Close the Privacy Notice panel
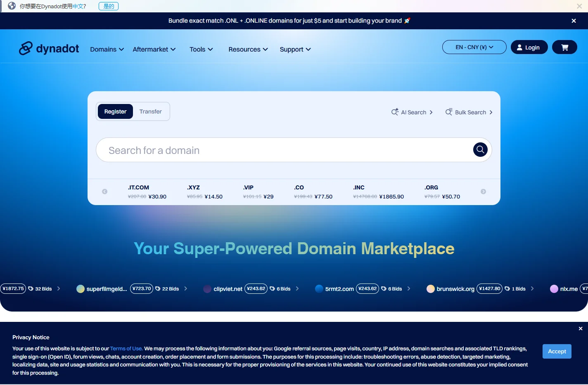Image resolution: width=588 pixels, height=385 pixels. click(581, 328)
